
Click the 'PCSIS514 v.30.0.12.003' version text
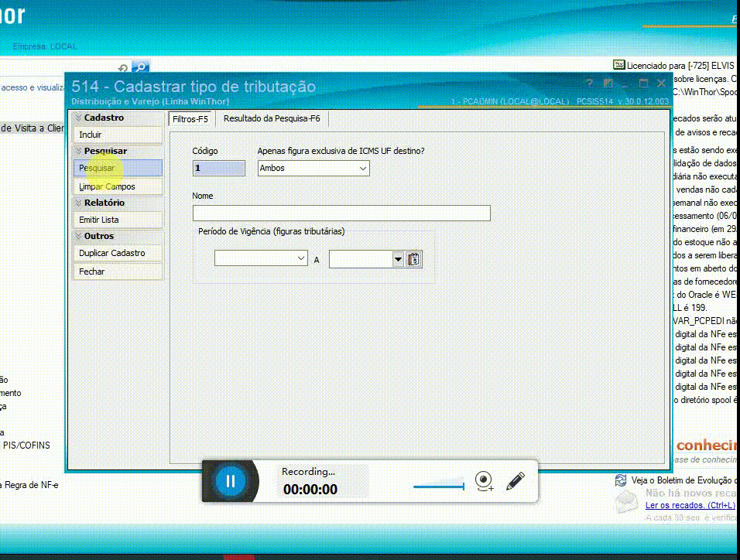click(x=622, y=101)
